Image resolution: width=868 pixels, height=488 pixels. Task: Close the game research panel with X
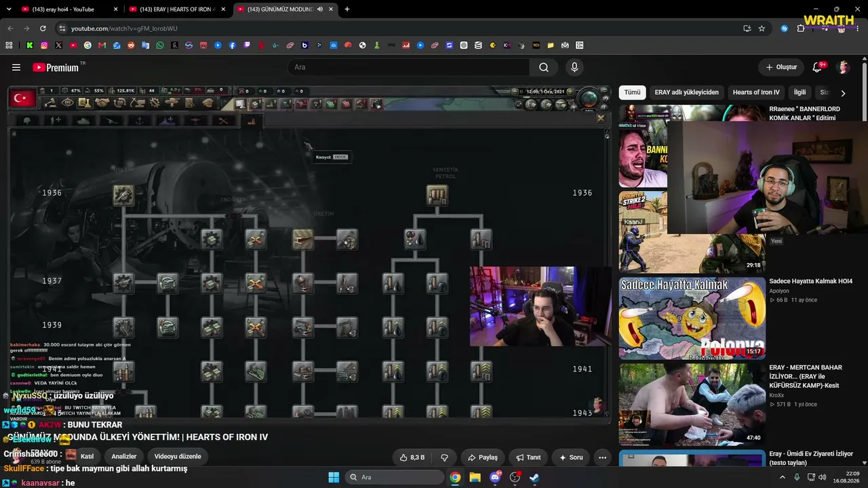[600, 118]
